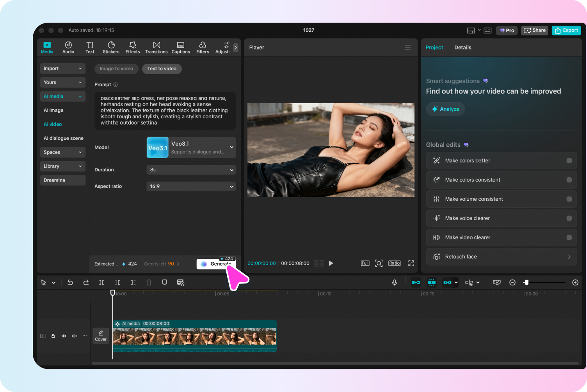Screen dimensions: 587x392
Task: Click the Analyze button
Action: click(445, 109)
